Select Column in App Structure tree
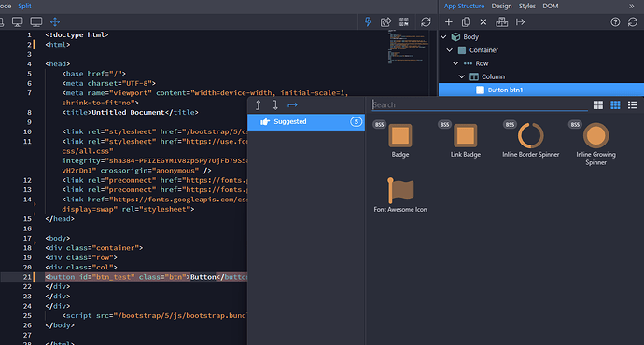Viewport: 644px width, 345px height. [494, 76]
